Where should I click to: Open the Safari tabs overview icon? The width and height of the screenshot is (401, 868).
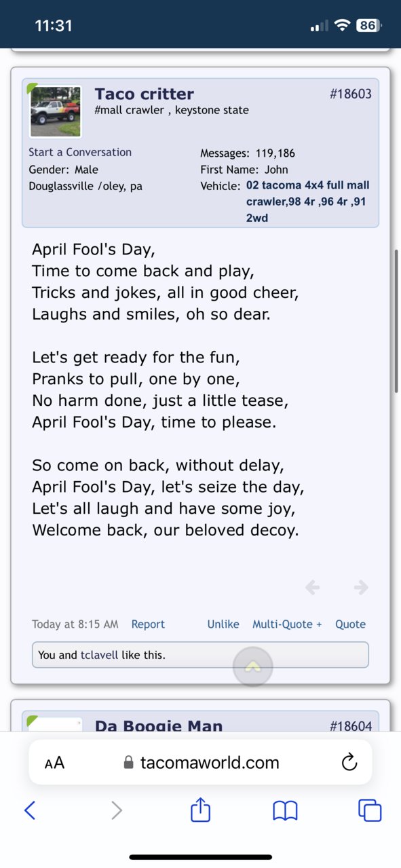pos(370,810)
